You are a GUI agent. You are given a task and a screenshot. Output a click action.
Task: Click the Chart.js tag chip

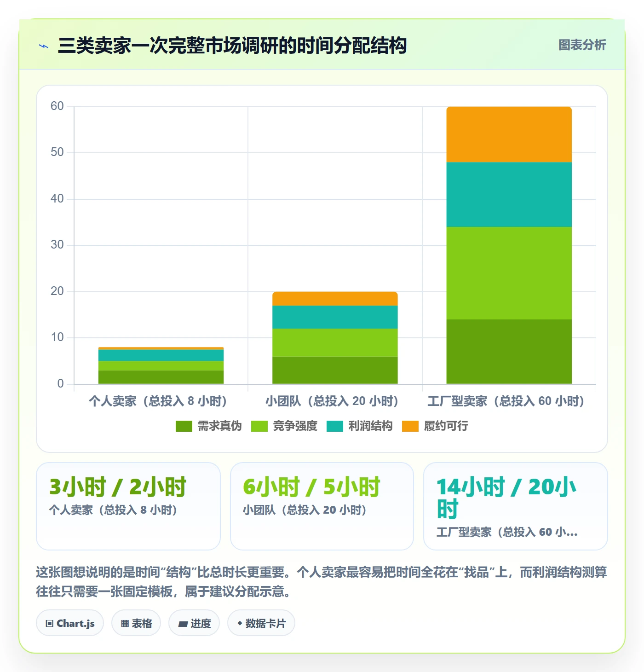(x=70, y=623)
